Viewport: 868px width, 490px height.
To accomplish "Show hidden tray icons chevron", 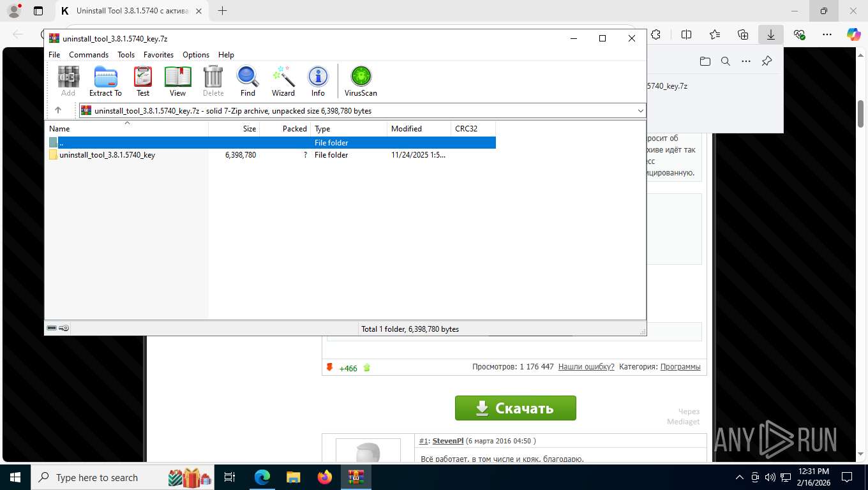I will (740, 477).
